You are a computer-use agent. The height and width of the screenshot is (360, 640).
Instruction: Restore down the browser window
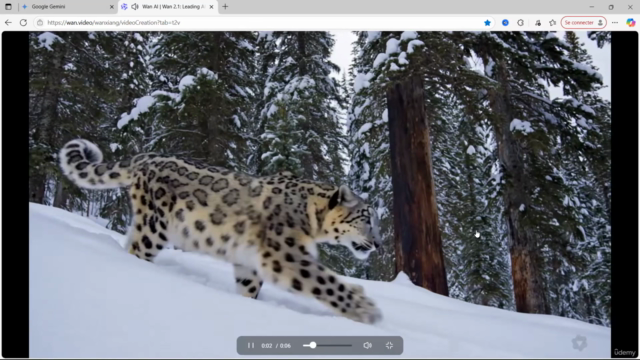pos(611,7)
